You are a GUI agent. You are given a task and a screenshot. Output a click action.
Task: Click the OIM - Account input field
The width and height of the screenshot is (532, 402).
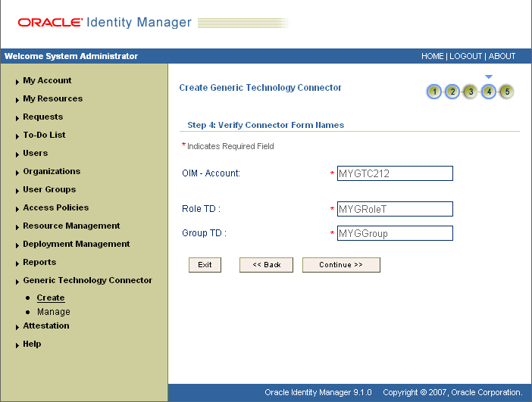(395, 173)
